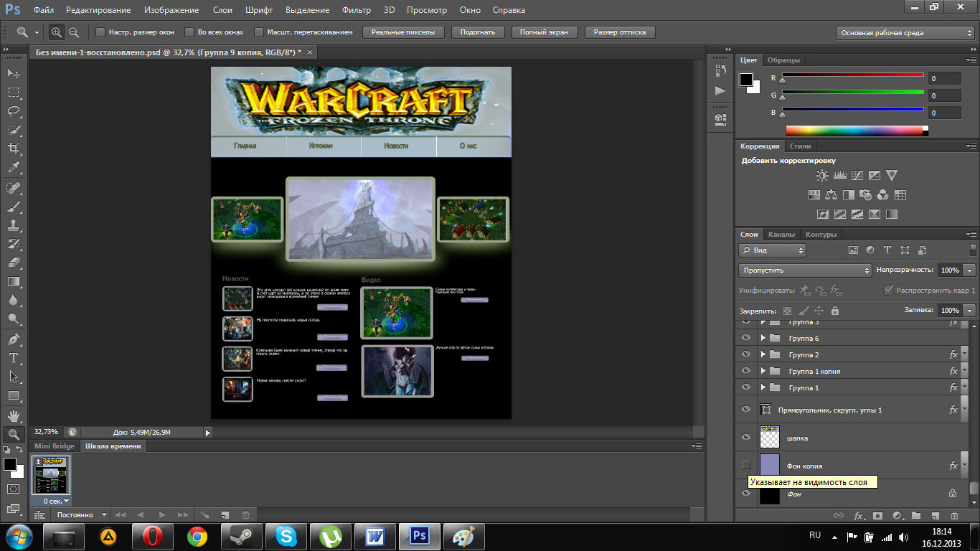Add a Brightness/Contrast adjustment

[822, 175]
